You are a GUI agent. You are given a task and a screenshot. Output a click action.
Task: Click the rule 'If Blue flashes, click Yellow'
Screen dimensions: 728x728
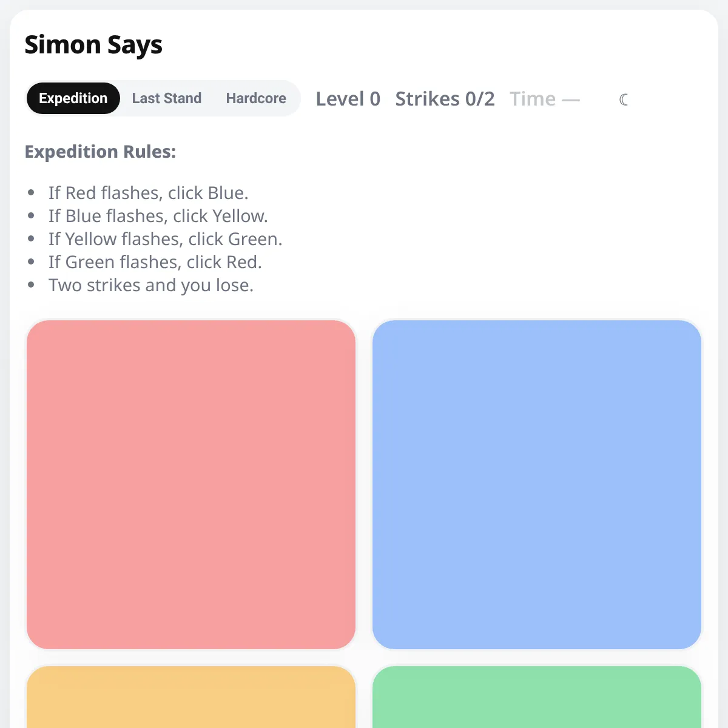pyautogui.click(x=158, y=216)
